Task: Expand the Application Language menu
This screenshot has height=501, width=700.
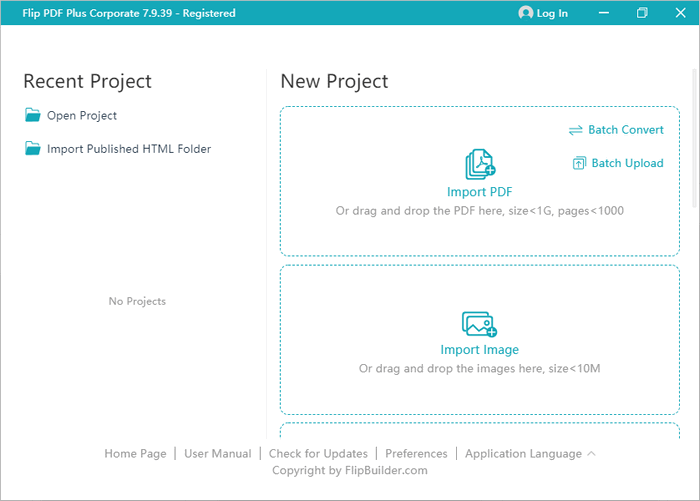Action: [523, 454]
